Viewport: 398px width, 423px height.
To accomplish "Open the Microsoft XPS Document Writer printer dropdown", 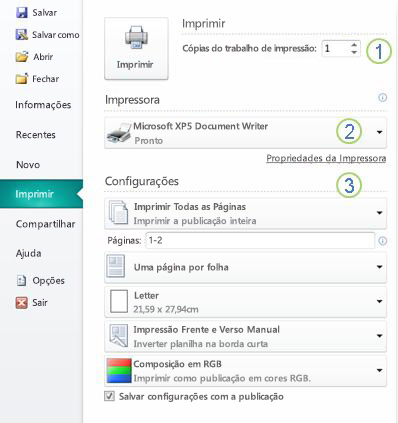I will (x=379, y=132).
